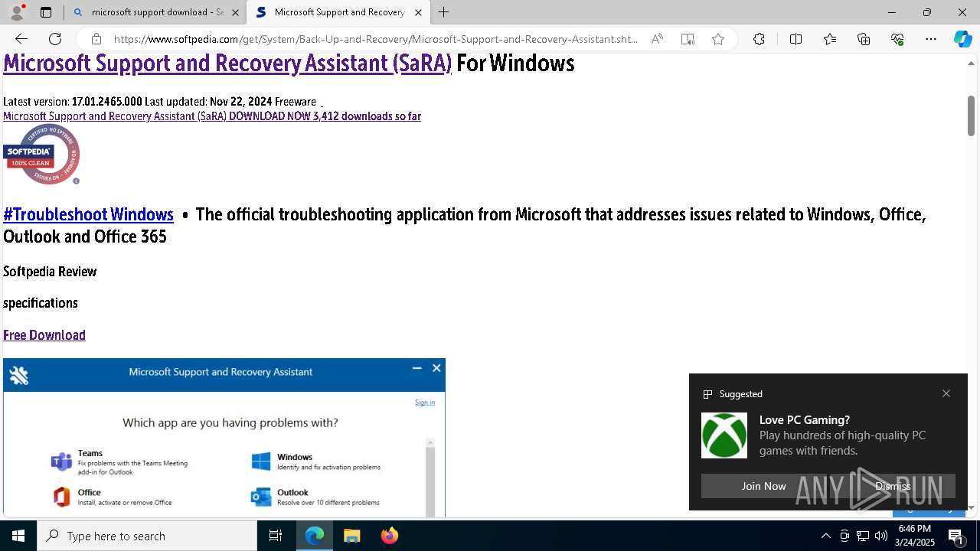Click Join Now in Xbox notification
The width and height of the screenshot is (980, 551).
click(x=763, y=486)
